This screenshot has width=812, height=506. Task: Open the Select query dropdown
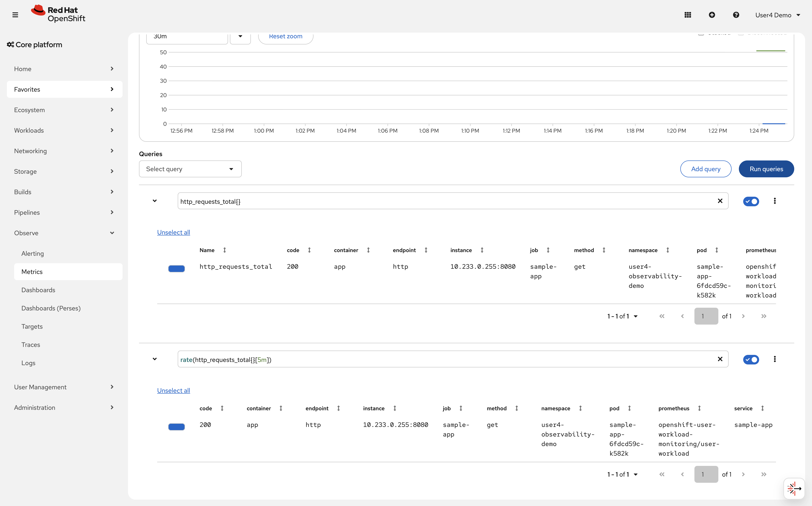[x=190, y=169]
